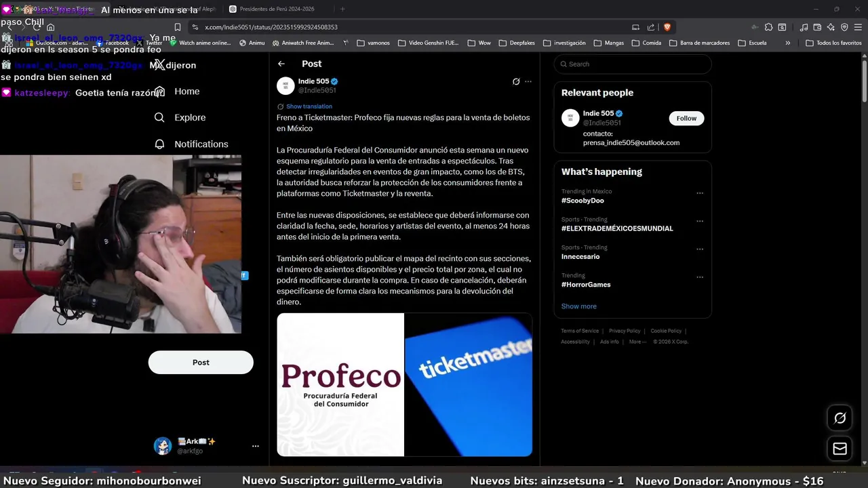Click the Post compose button

(201, 363)
